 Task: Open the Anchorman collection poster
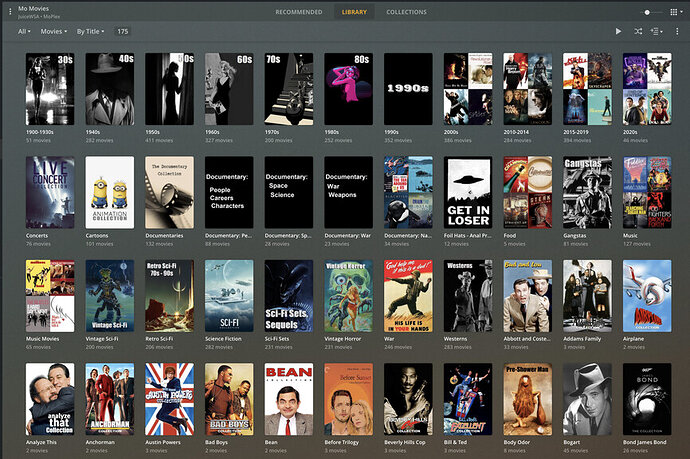click(x=110, y=399)
